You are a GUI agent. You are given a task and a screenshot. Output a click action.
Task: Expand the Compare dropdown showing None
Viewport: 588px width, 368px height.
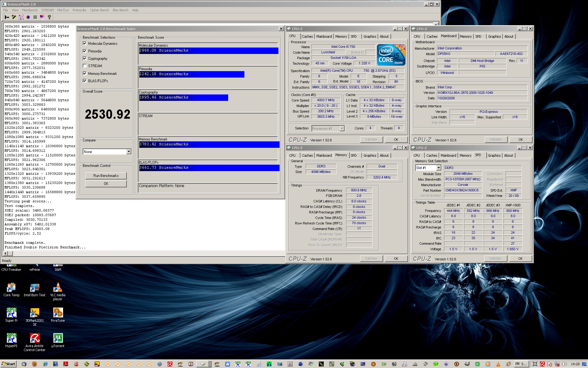129,152
